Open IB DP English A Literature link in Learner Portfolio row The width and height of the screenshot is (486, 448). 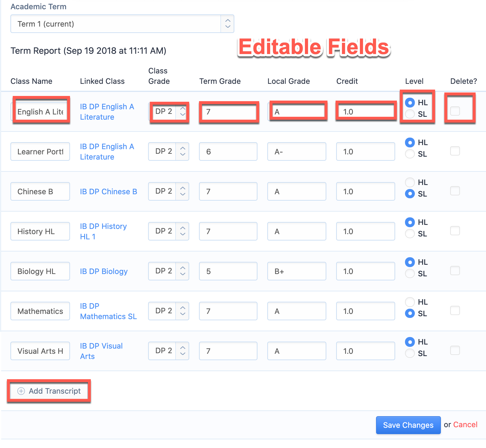[107, 152]
